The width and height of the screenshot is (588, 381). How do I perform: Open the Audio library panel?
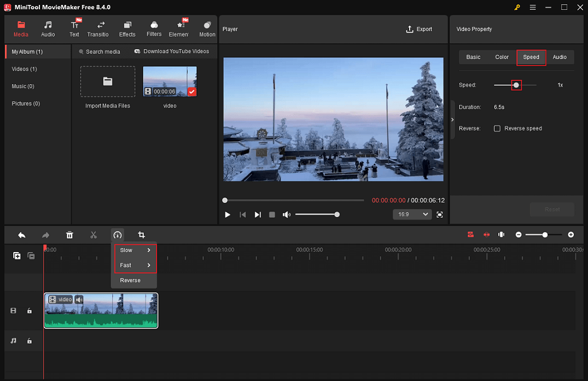point(48,28)
